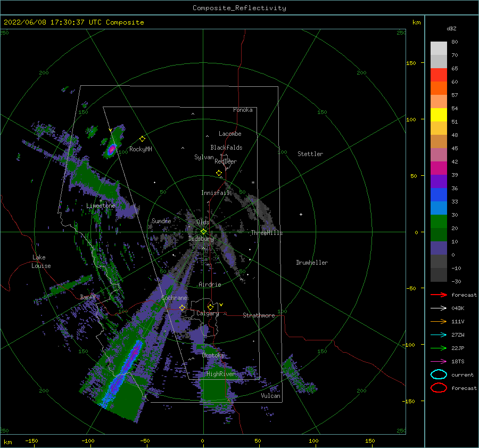Viewport: 479px width, 448px height.
Task: Pick the red swatch in dBZ scale
Action: (439, 75)
